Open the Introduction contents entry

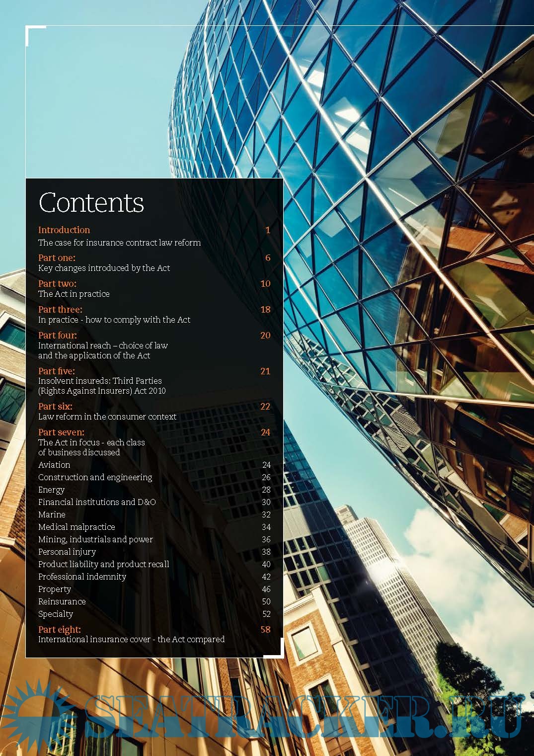pyautogui.click(x=64, y=230)
